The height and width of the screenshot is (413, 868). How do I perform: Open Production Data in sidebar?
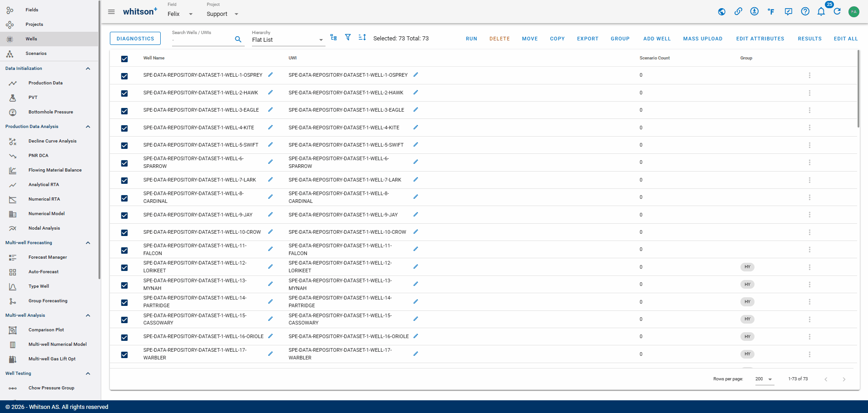45,83
